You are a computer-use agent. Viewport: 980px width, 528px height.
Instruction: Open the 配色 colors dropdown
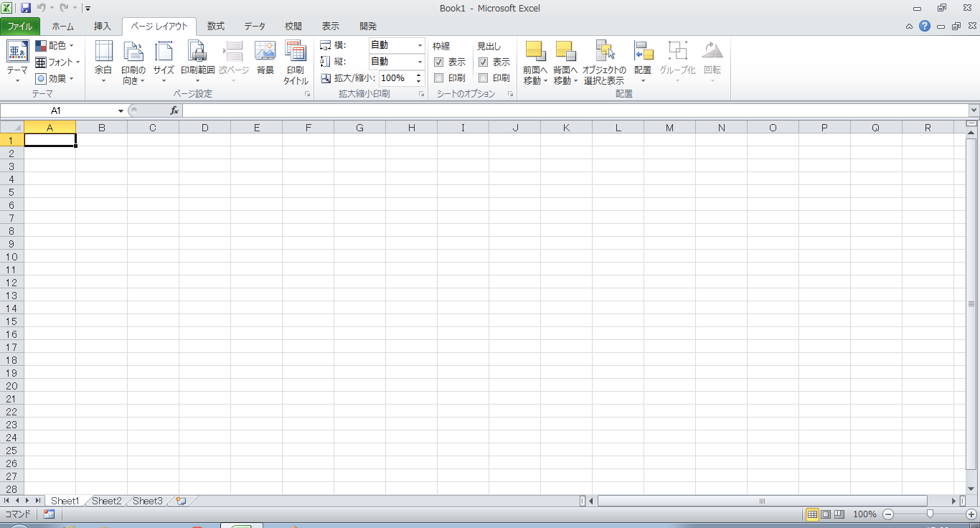(55, 45)
